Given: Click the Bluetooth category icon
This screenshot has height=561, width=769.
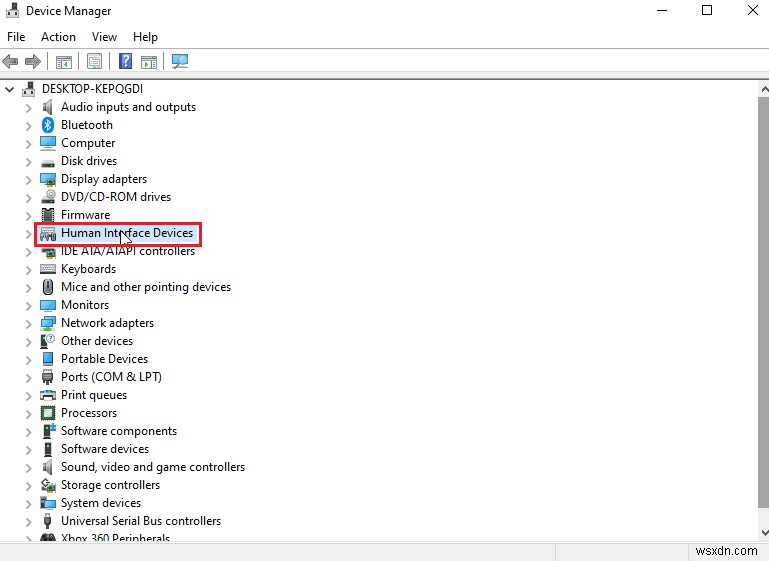Looking at the screenshot, I should tap(48, 125).
